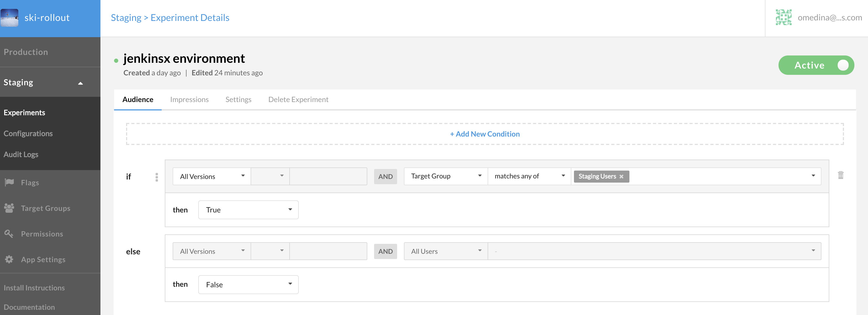Toggle the Active experiment switch
This screenshot has height=315, width=868.
(816, 65)
